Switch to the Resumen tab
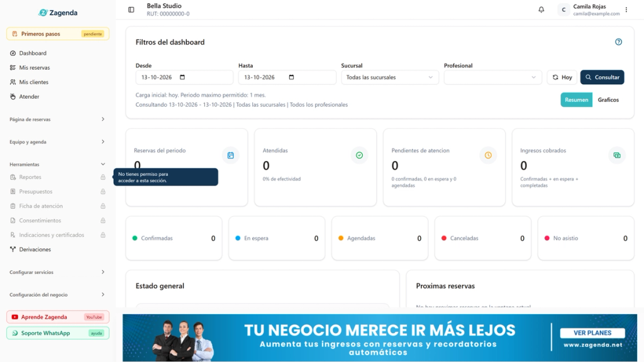The width and height of the screenshot is (644, 362). [576, 100]
